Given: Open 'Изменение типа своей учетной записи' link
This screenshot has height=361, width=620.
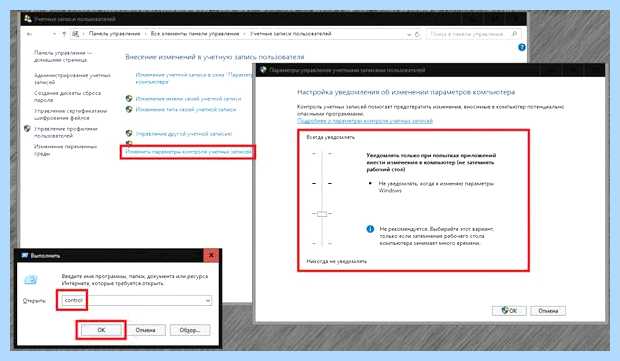Looking at the screenshot, I should tap(186, 110).
